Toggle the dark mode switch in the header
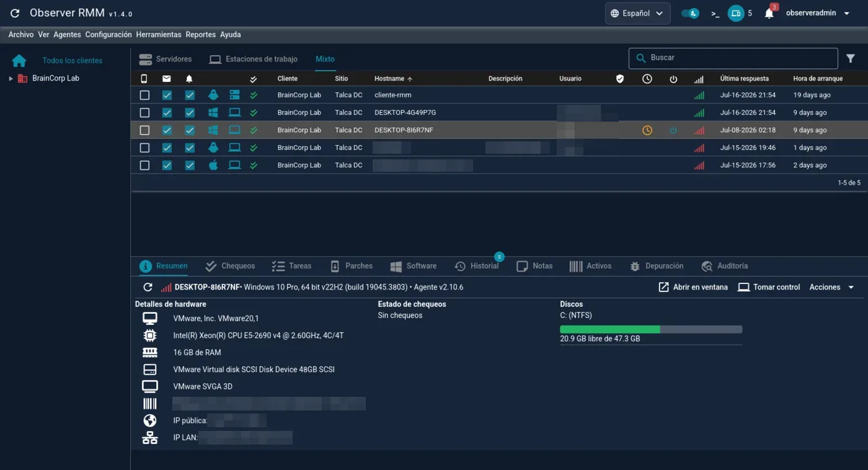Viewport: 868px width, 470px height. coord(689,13)
